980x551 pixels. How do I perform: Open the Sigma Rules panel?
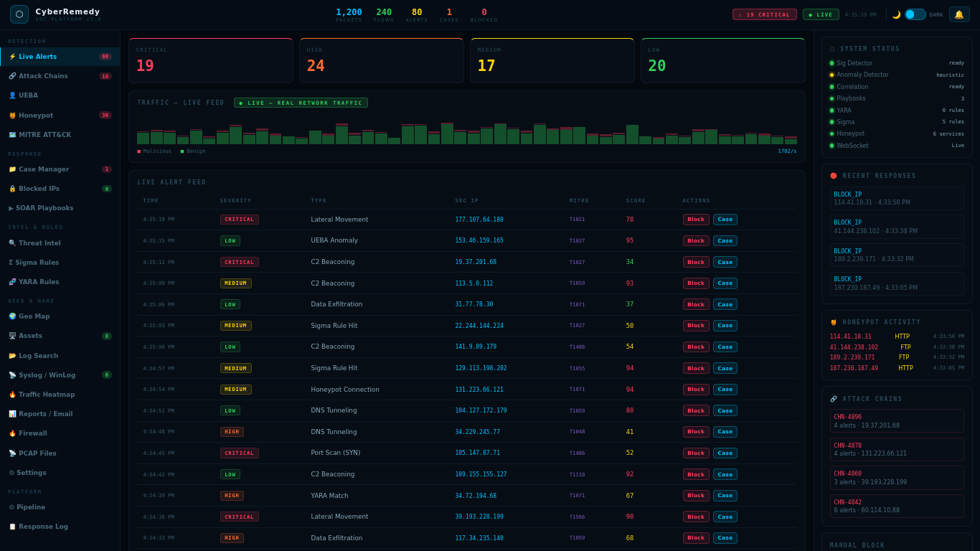(34, 262)
